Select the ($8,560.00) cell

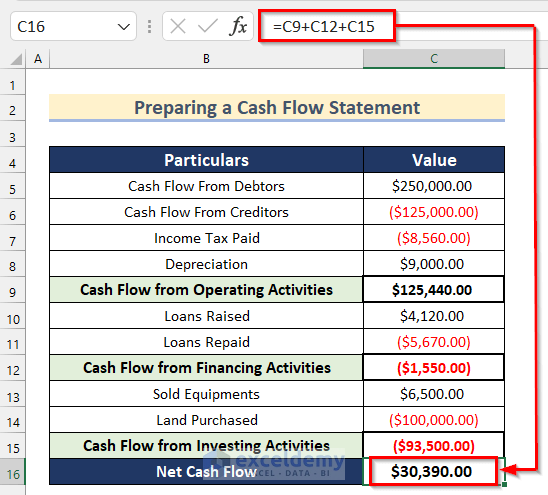coord(434,238)
